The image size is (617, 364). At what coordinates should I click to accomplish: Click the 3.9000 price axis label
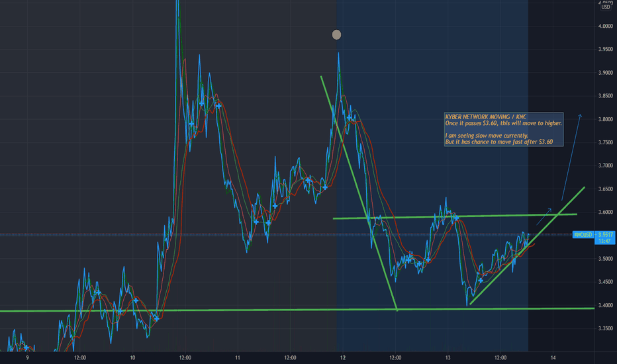[x=605, y=73]
